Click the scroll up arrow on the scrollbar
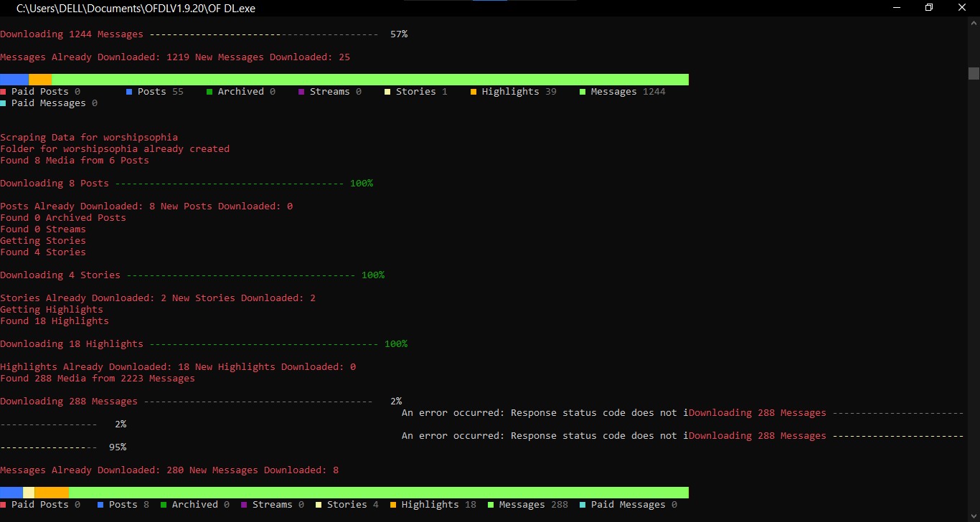Image resolution: width=980 pixels, height=522 pixels. [974, 22]
